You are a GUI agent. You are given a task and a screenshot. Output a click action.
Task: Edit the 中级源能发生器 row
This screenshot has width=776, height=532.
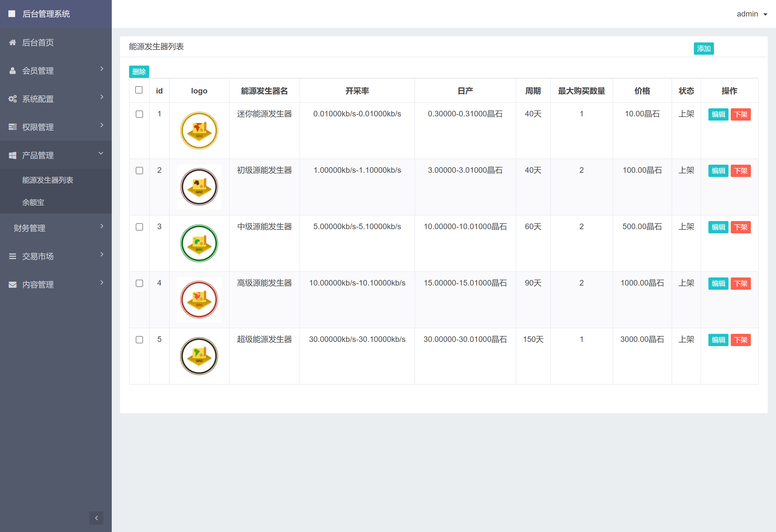pyautogui.click(x=718, y=227)
